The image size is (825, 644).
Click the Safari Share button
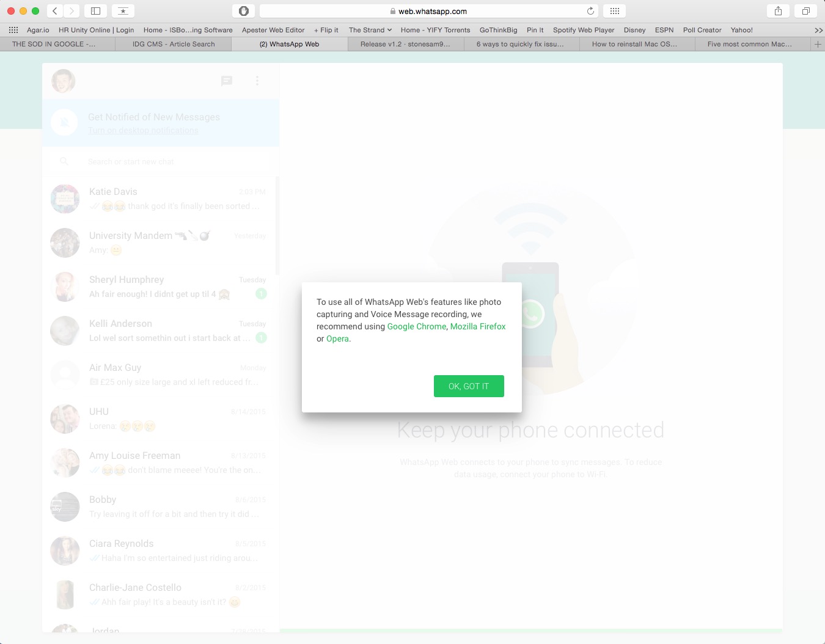coord(778,11)
